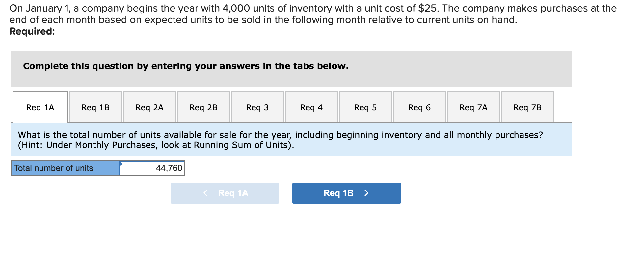Click the forward chevron on Req 1B button

point(366,193)
